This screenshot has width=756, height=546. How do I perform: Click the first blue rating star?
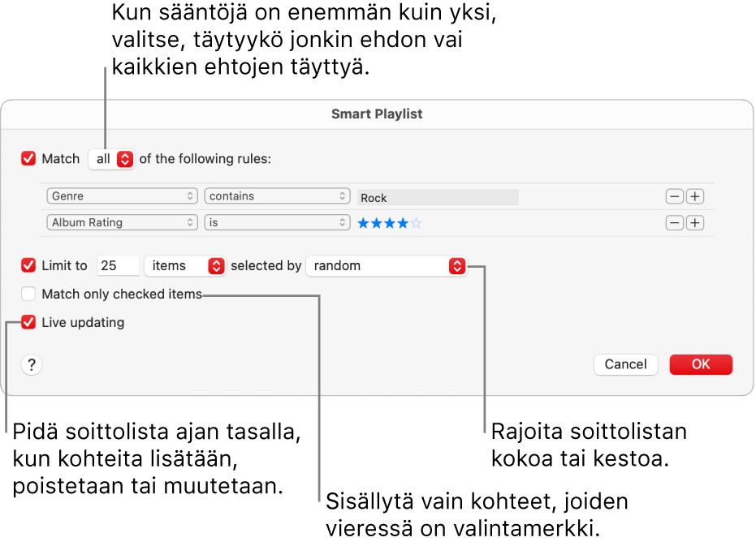click(x=363, y=223)
